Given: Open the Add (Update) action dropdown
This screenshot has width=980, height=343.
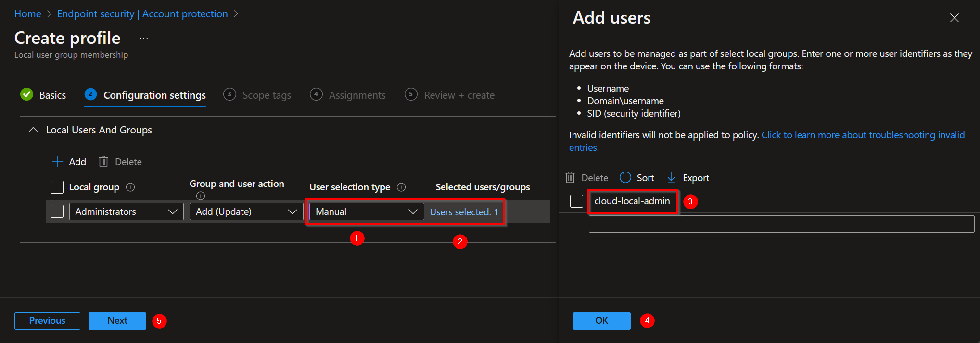Looking at the screenshot, I should coord(246,211).
